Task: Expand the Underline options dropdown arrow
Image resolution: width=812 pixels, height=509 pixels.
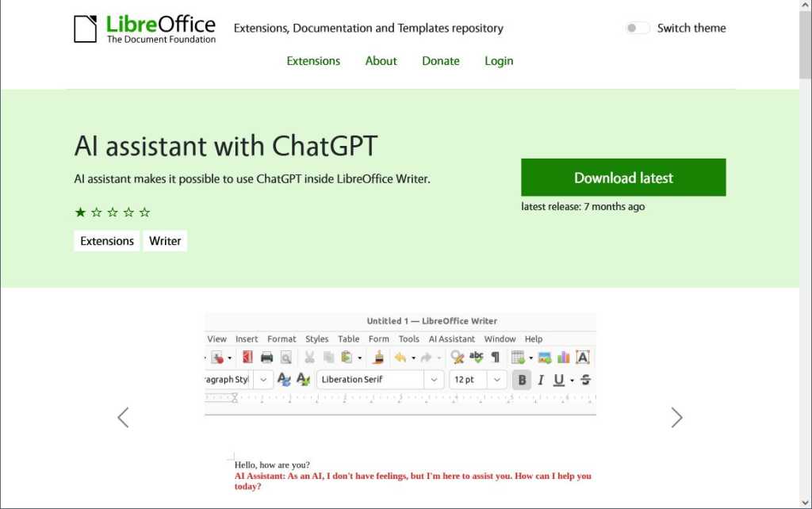Action: point(572,380)
